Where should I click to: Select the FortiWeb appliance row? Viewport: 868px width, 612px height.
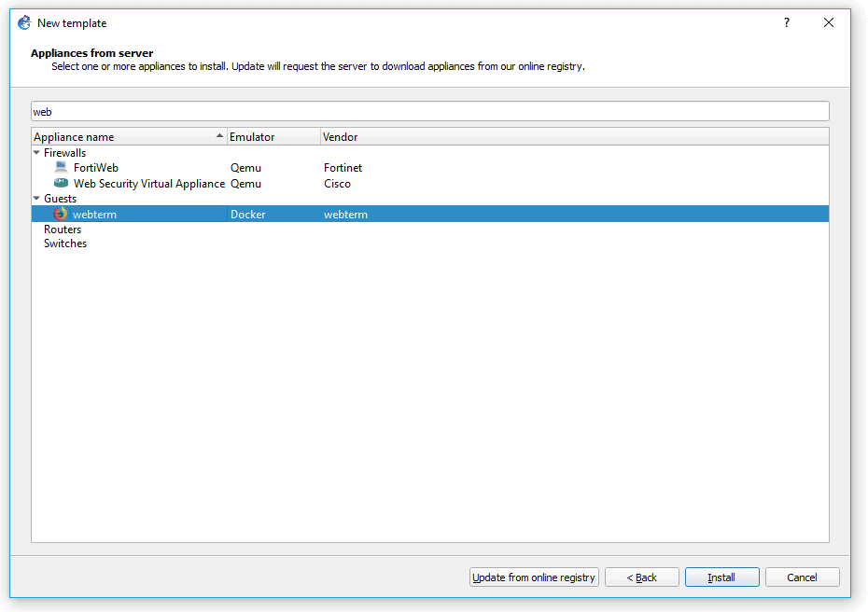tap(430, 168)
